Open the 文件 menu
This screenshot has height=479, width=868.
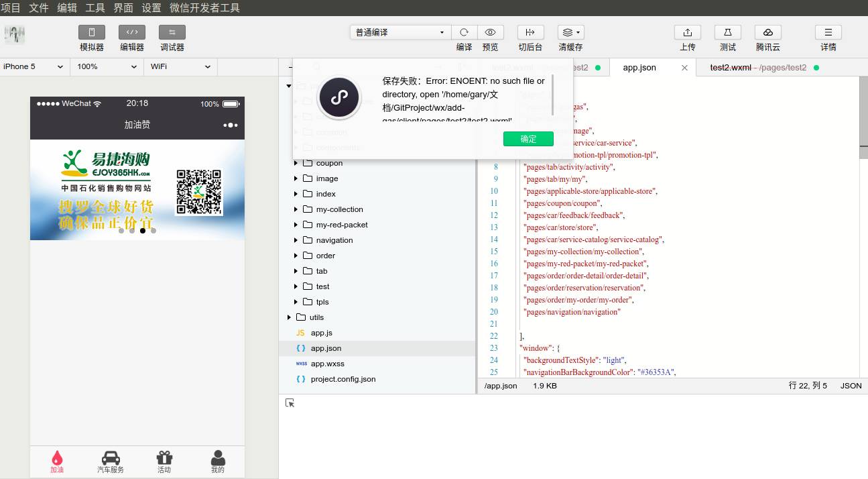[x=39, y=8]
